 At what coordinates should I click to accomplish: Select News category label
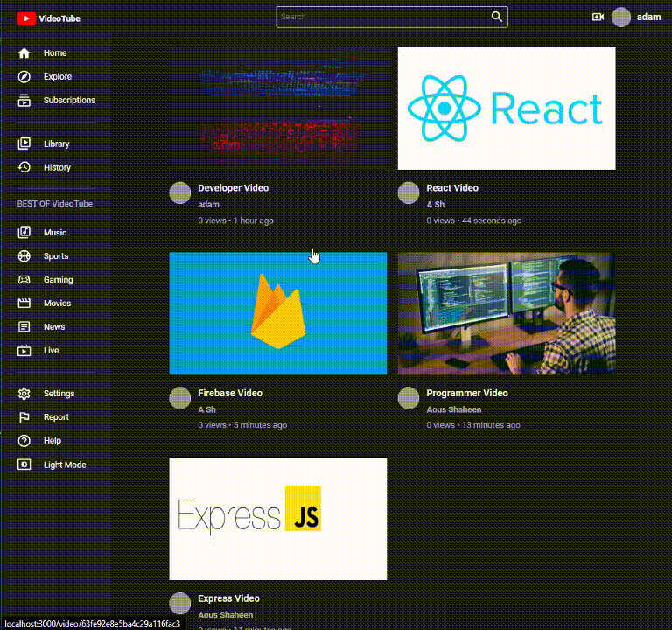[54, 327]
